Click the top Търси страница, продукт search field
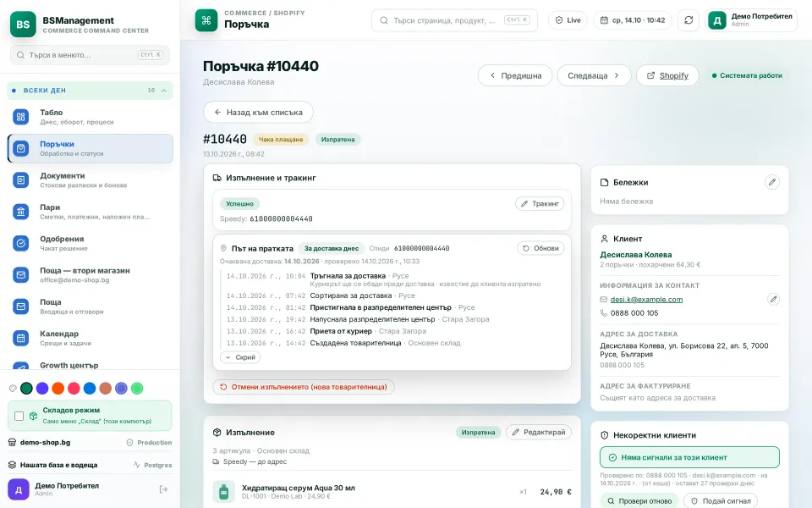812x508 pixels. (455, 20)
